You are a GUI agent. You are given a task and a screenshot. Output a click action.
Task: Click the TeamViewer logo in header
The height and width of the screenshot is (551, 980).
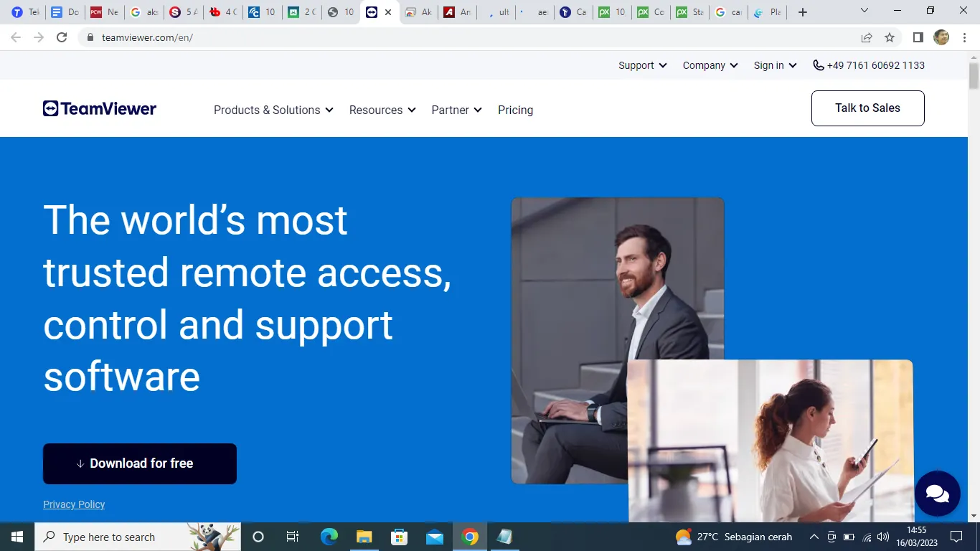[100, 109]
